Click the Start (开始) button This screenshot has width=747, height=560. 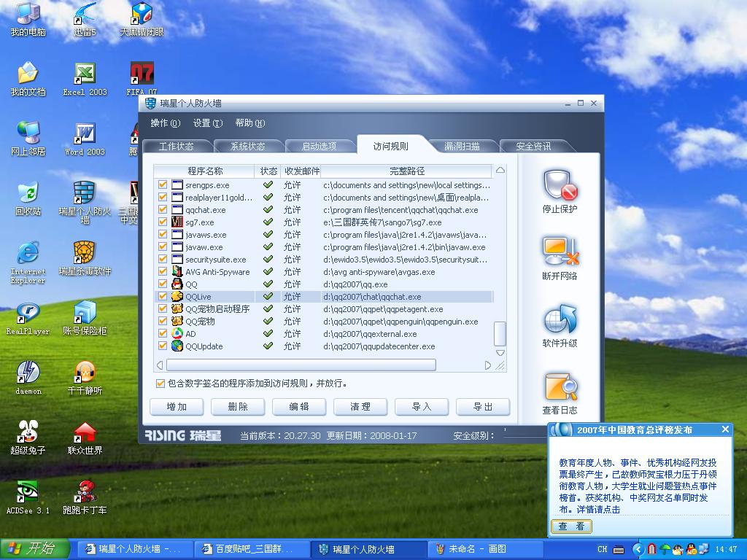[x=35, y=549]
